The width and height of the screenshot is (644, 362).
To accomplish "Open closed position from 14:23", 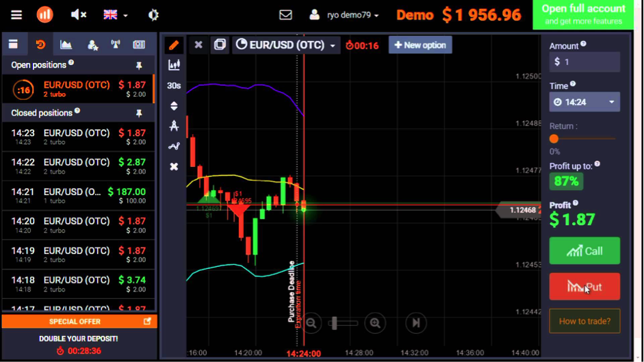I will click(78, 137).
